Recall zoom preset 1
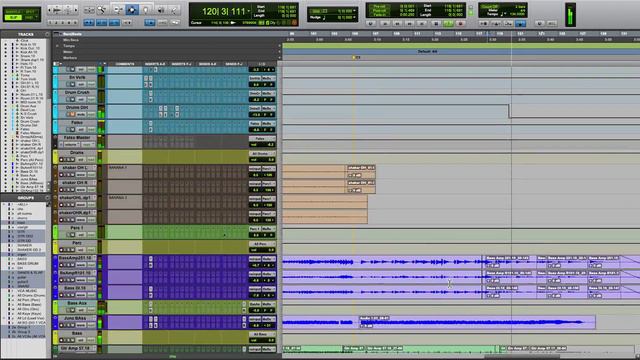Image resolution: width=640 pixels, height=360 pixels. tap(50, 22)
